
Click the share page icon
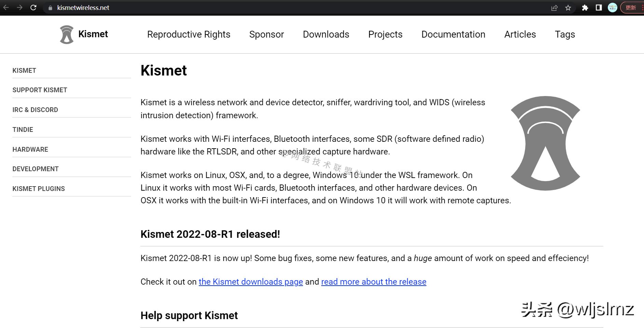tap(554, 8)
